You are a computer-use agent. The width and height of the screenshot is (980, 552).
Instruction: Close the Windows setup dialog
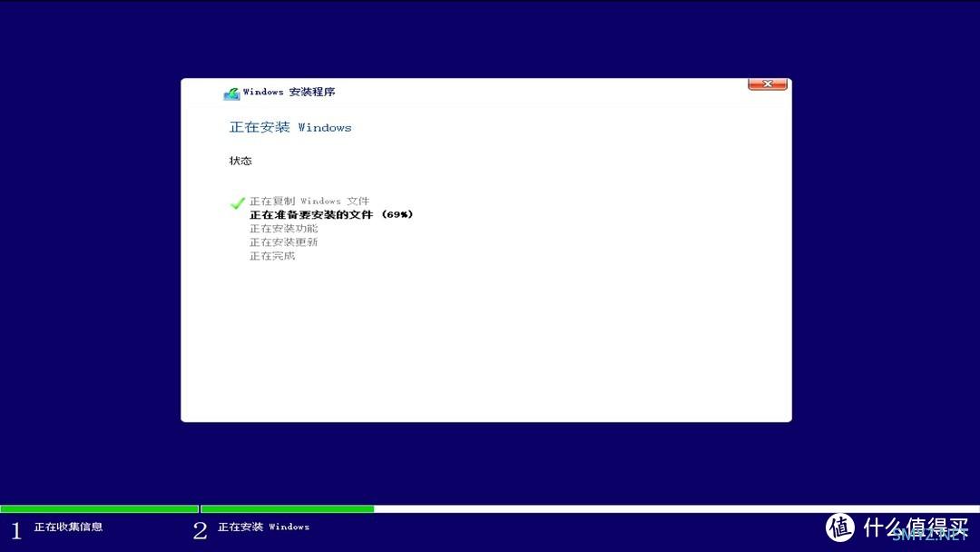click(768, 84)
